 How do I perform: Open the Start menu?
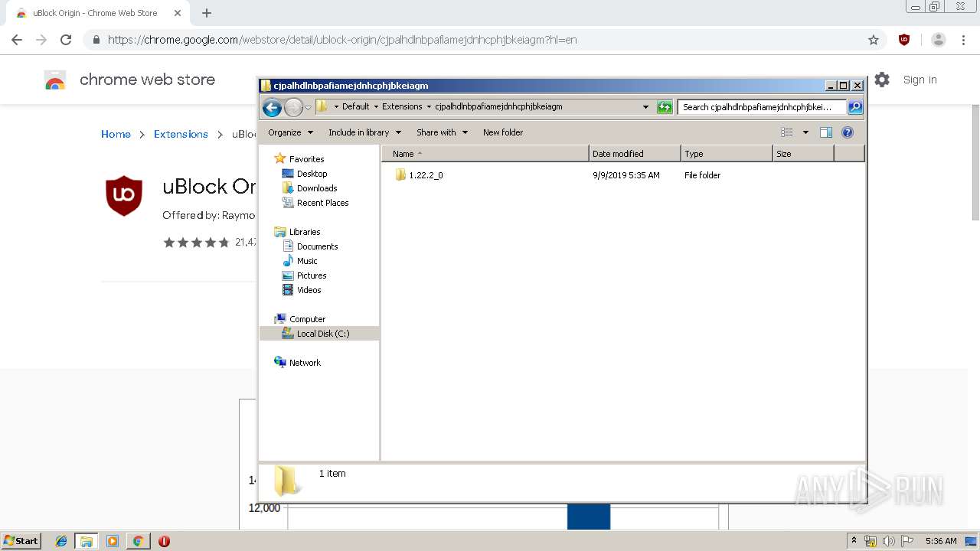point(21,541)
